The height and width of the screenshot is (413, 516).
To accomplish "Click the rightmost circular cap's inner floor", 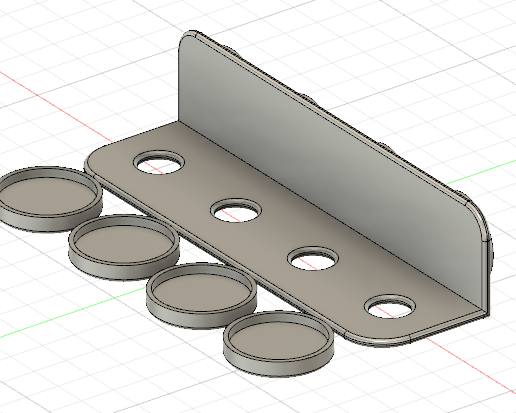I will [x=278, y=340].
